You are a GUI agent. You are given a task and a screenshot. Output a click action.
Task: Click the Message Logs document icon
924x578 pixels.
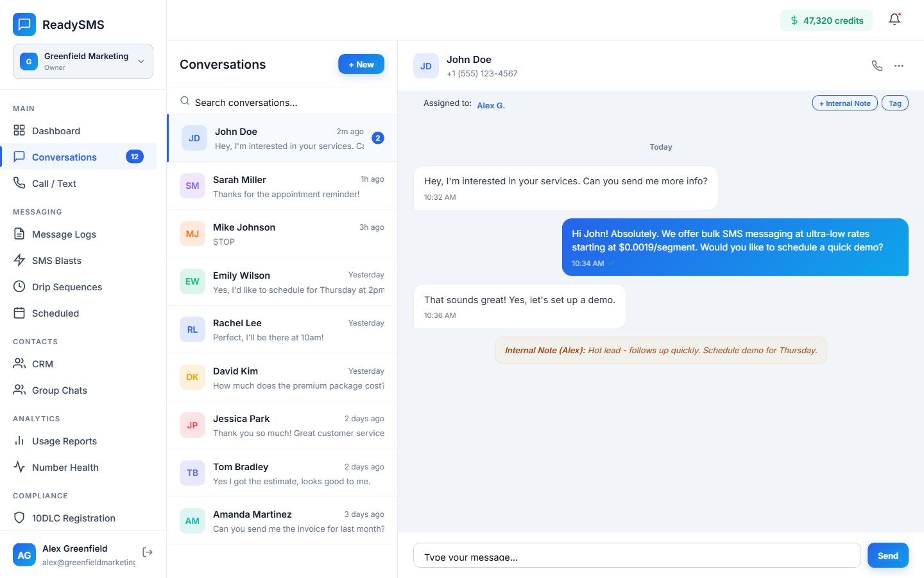point(19,234)
